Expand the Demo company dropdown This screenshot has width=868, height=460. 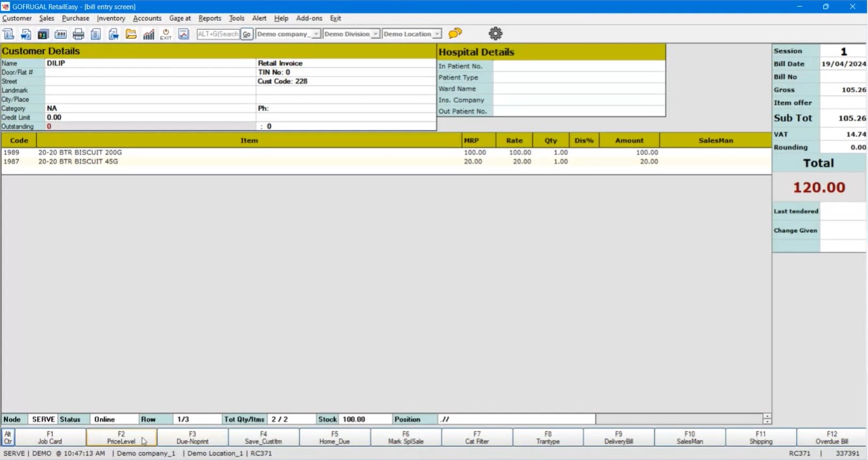tap(316, 34)
